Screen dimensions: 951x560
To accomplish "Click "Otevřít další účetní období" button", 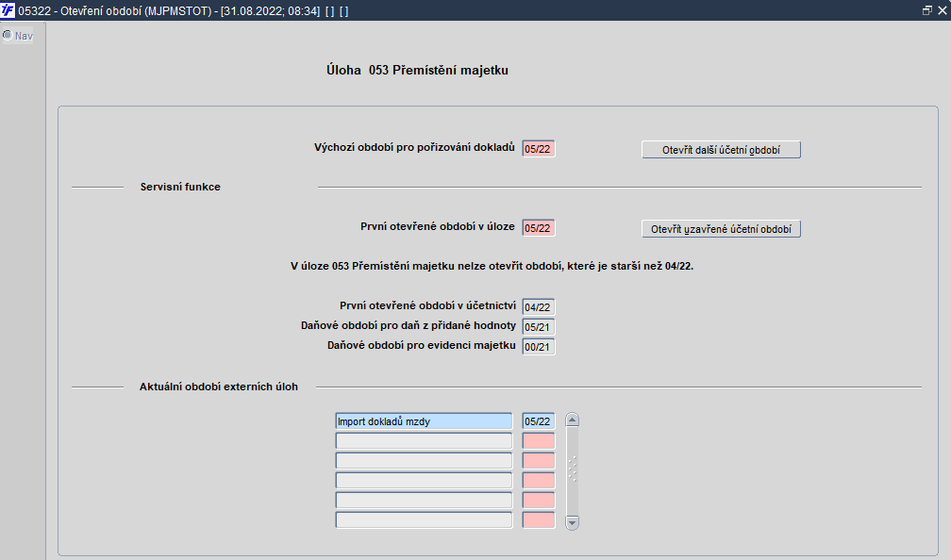I will [x=721, y=150].
